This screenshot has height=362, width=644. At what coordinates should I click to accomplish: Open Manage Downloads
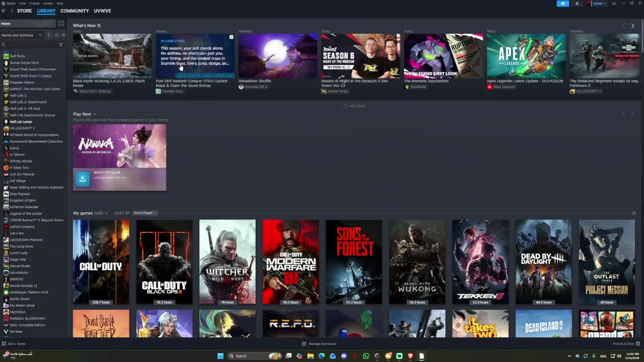(319, 344)
